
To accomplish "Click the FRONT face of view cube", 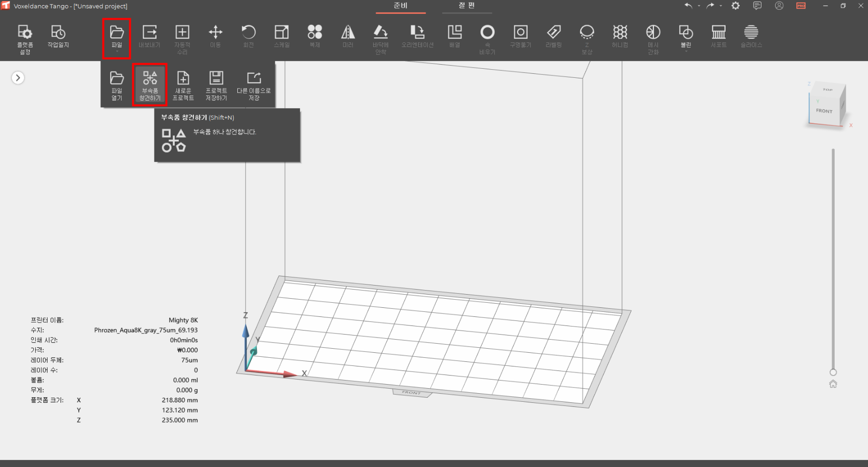I will coord(824,111).
